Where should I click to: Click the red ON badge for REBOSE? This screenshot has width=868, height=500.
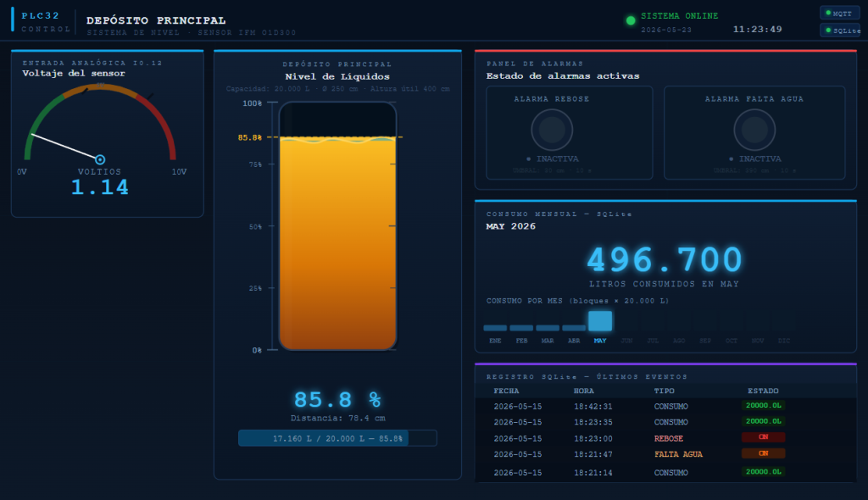tap(764, 437)
